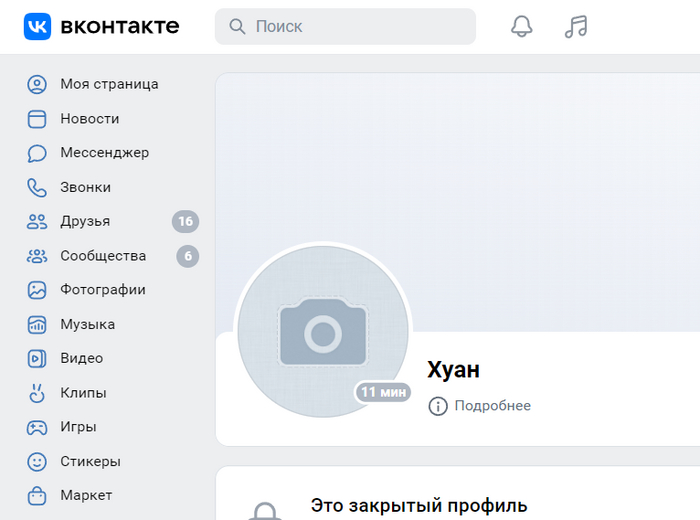The height and width of the screenshot is (520, 700).
Task: Open the music note icon in header
Action: click(576, 26)
